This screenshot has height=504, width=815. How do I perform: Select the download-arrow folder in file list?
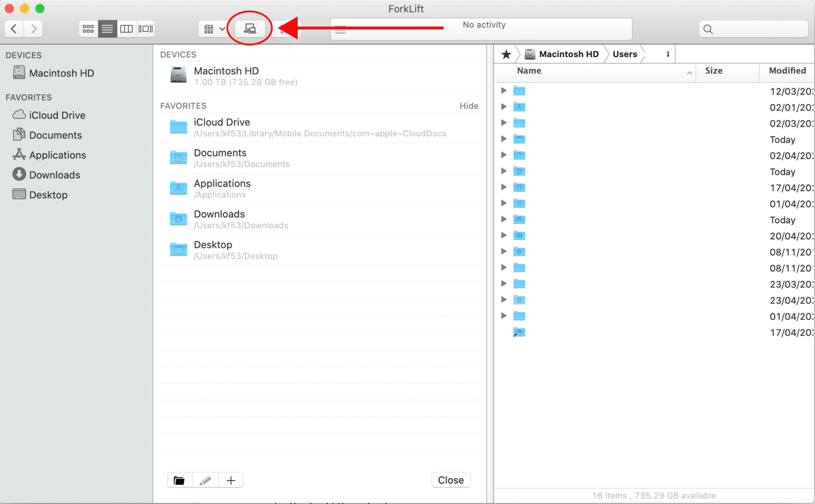pos(519,171)
